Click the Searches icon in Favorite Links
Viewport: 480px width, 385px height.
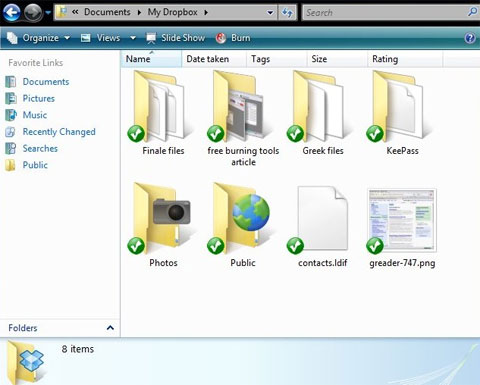(11, 148)
